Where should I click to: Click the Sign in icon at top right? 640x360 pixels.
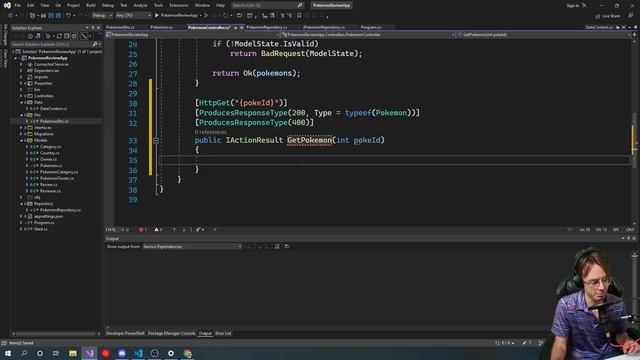tap(584, 6)
